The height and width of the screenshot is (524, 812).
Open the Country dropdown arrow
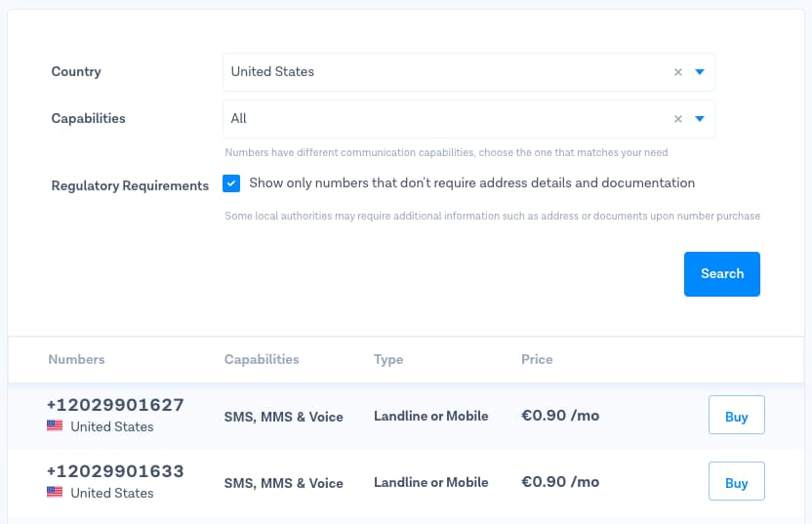700,72
